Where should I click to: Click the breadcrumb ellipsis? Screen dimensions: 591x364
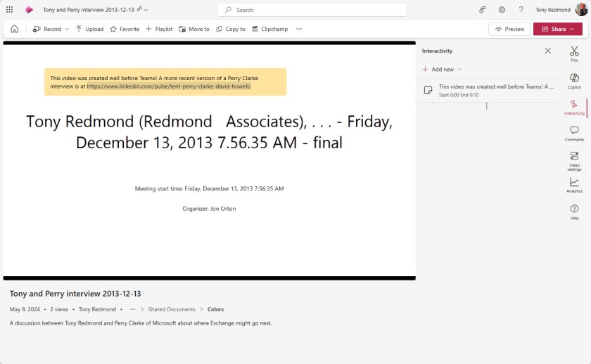[x=133, y=309]
